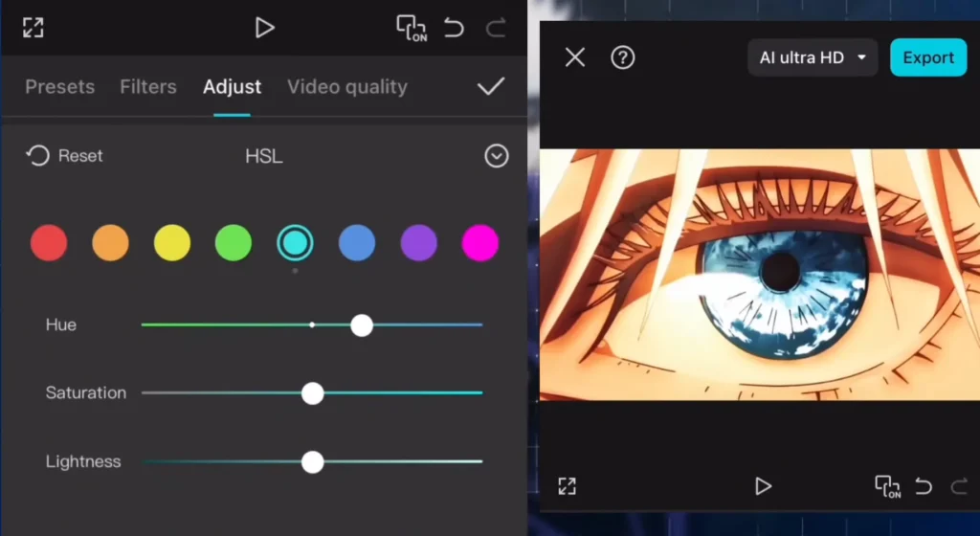Redo in the right preview panel
This screenshot has height=536, width=980.
click(959, 486)
